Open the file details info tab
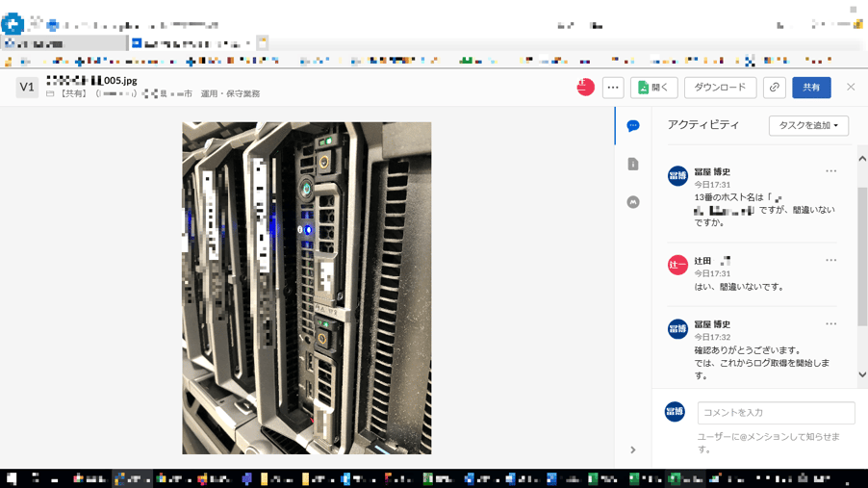868x488 pixels. pyautogui.click(x=633, y=165)
